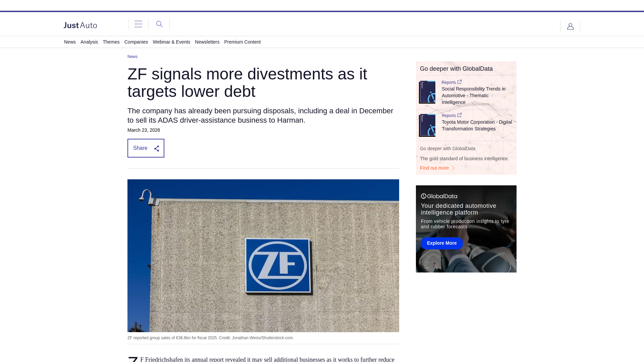Open Toyota Motor Corporation Digital Transformation report
The height and width of the screenshot is (362, 644).
(x=477, y=125)
